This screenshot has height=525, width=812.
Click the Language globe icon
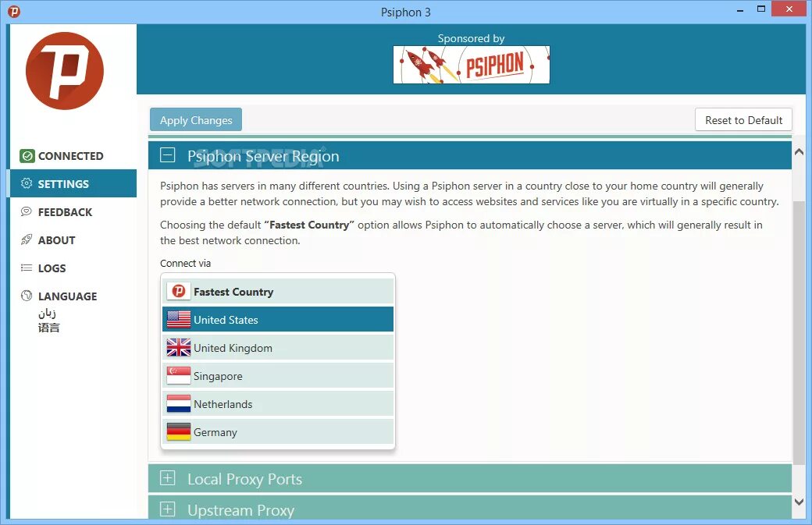click(x=27, y=296)
